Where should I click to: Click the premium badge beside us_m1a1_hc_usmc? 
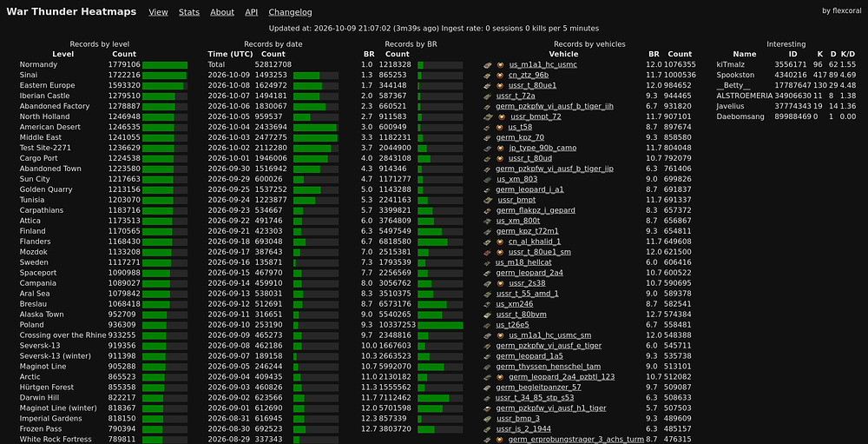[x=500, y=65]
